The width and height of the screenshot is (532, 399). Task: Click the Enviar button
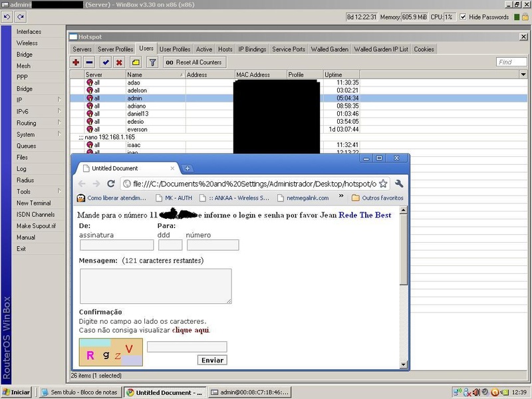click(212, 360)
